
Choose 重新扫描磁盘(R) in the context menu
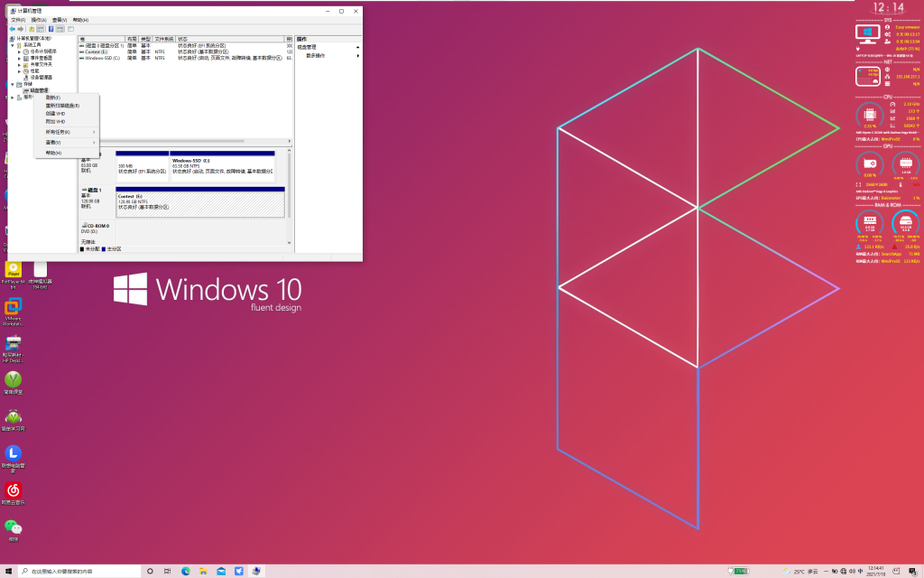[67, 106]
